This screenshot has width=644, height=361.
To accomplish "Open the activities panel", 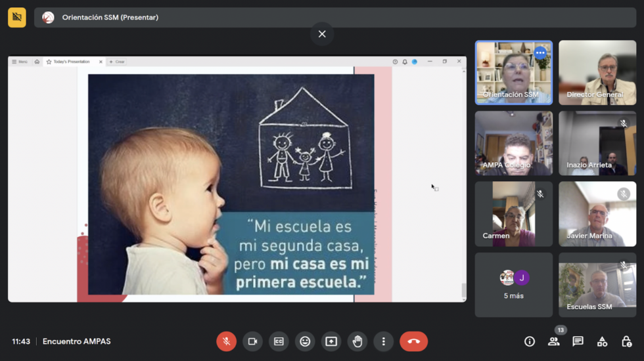I will (x=602, y=341).
